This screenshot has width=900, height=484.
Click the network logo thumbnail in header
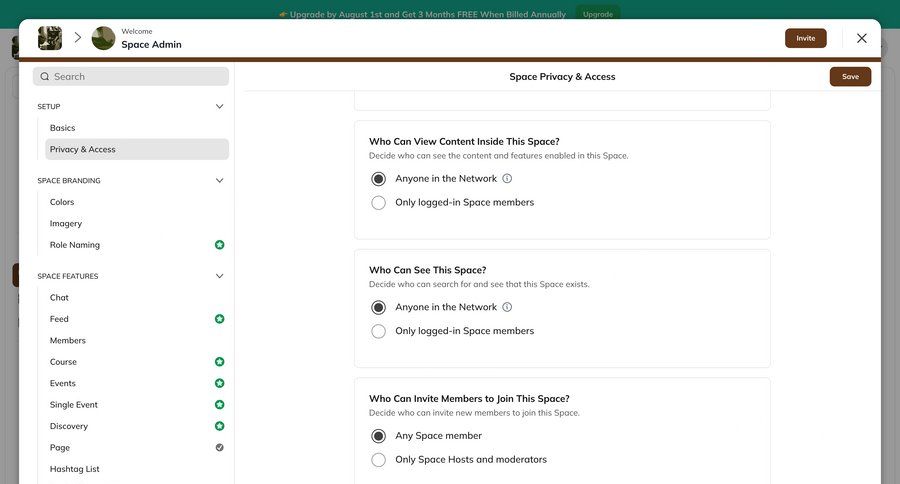(x=50, y=38)
